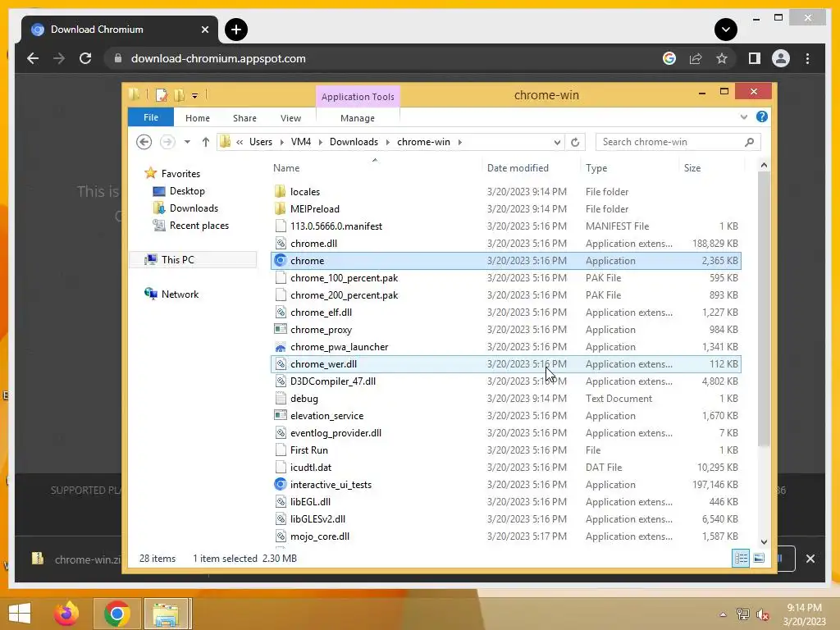Navigate back in File Explorer
Screen dimensions: 840x630
point(144,142)
